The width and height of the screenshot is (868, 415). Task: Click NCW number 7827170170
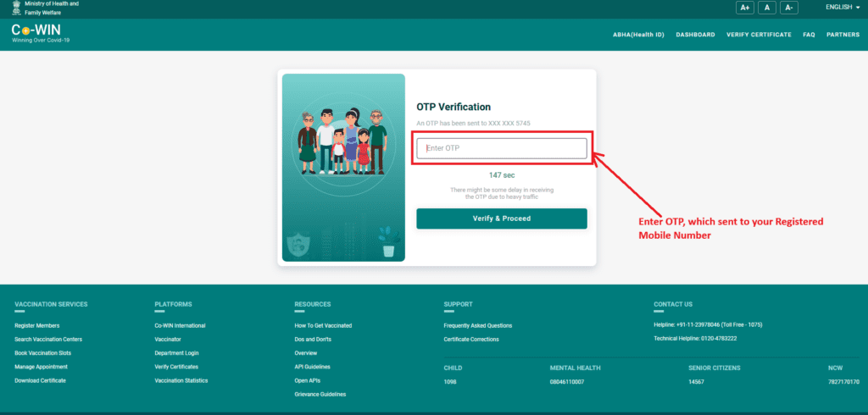(x=843, y=382)
